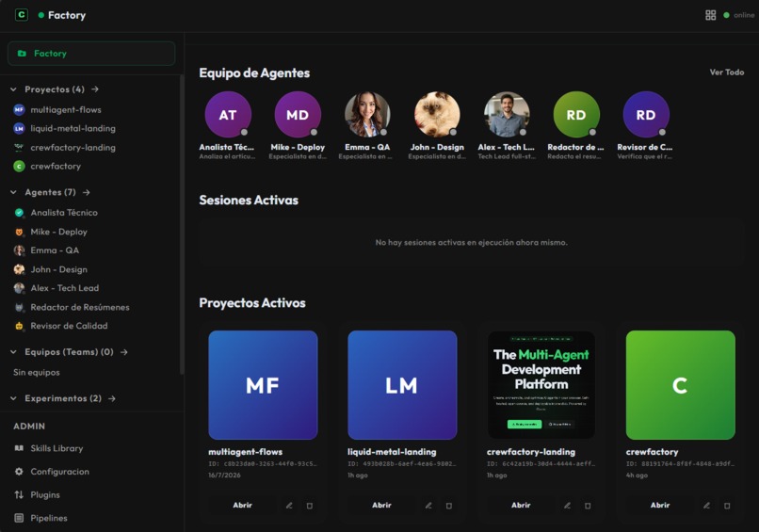Edit crewfactory-landing with pencil icon
The image size is (759, 532).
(x=567, y=506)
